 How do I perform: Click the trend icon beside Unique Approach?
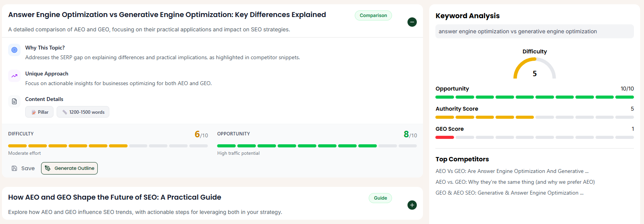tap(14, 76)
